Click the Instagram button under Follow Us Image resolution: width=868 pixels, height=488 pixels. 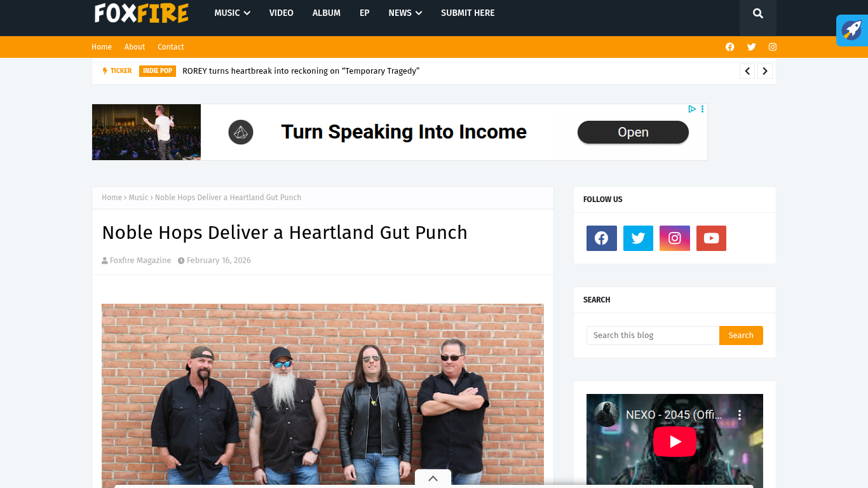tap(675, 238)
